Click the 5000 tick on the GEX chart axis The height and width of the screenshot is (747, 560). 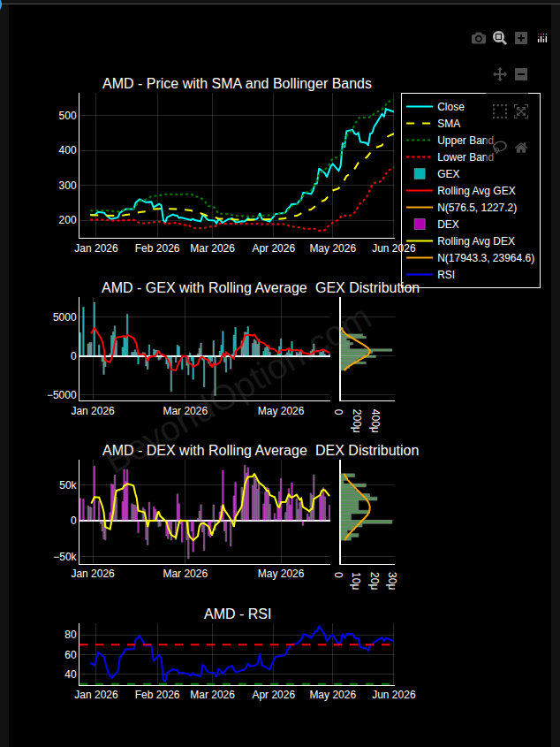(x=64, y=317)
